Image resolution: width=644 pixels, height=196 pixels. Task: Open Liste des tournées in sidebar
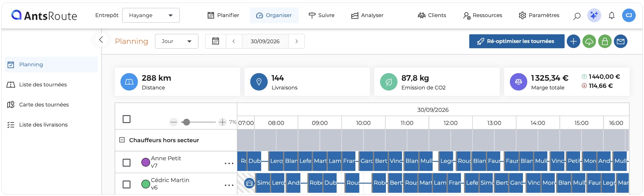point(43,85)
